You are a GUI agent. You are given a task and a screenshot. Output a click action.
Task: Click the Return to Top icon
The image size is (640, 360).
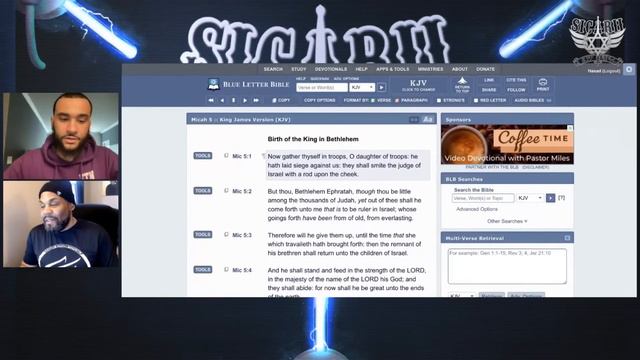tap(462, 85)
